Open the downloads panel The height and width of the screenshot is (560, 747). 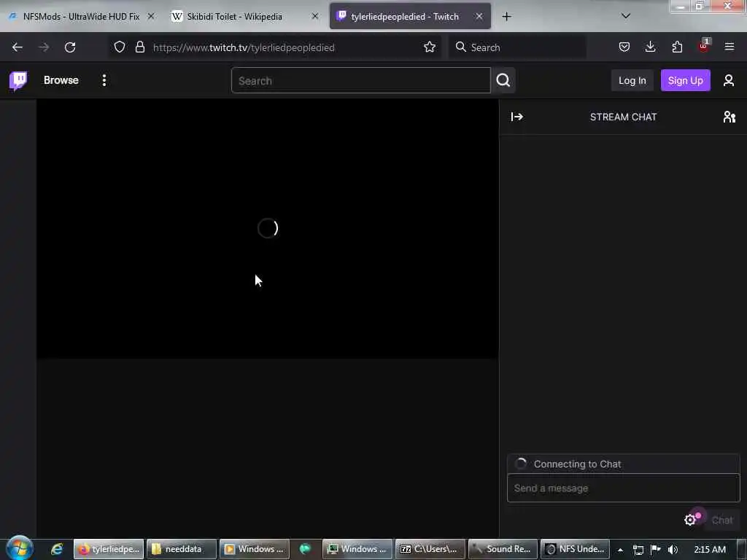coord(650,47)
